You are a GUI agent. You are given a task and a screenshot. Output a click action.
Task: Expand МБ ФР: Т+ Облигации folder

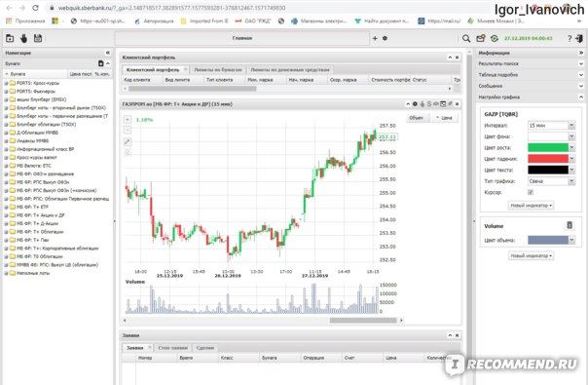tap(6, 232)
